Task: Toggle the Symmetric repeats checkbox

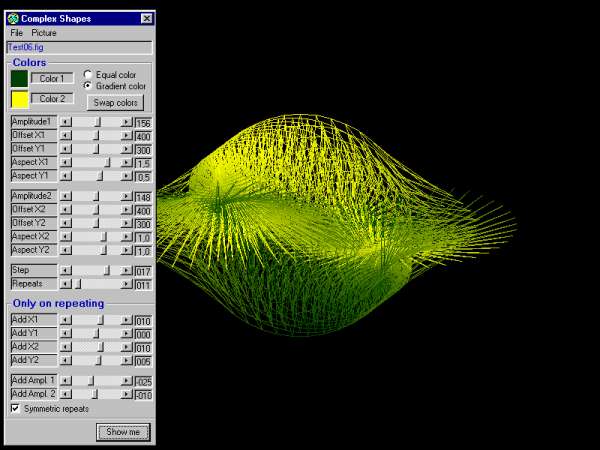Action: 15,409
